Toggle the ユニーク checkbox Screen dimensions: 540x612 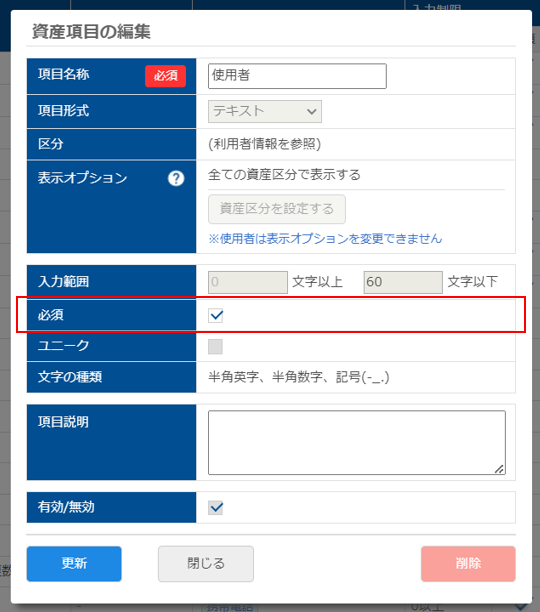point(215,346)
